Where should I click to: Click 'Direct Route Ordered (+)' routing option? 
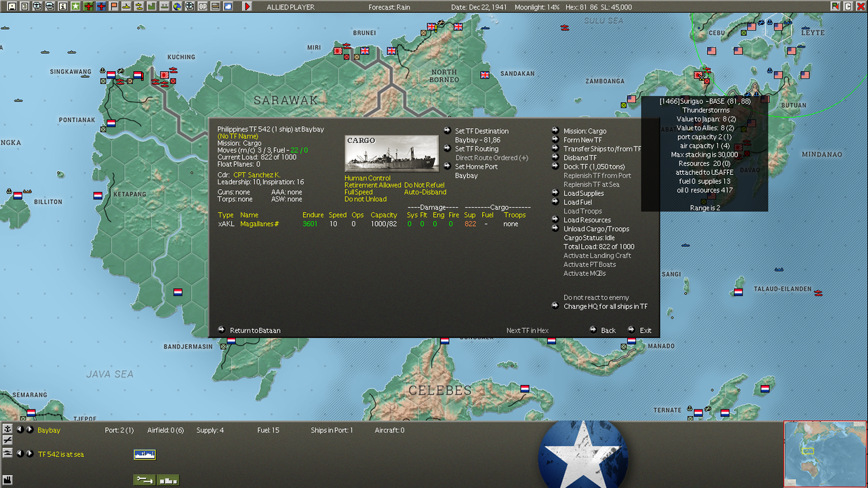492,158
